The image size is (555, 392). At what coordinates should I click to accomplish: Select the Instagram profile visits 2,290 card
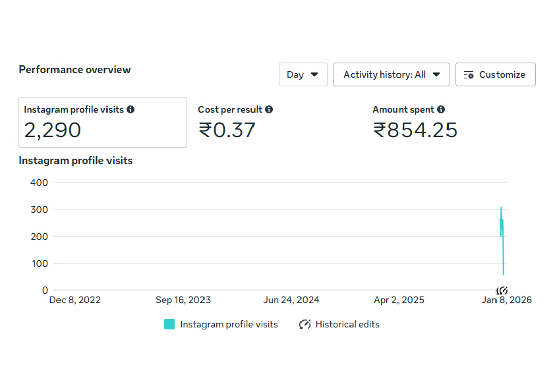[102, 123]
